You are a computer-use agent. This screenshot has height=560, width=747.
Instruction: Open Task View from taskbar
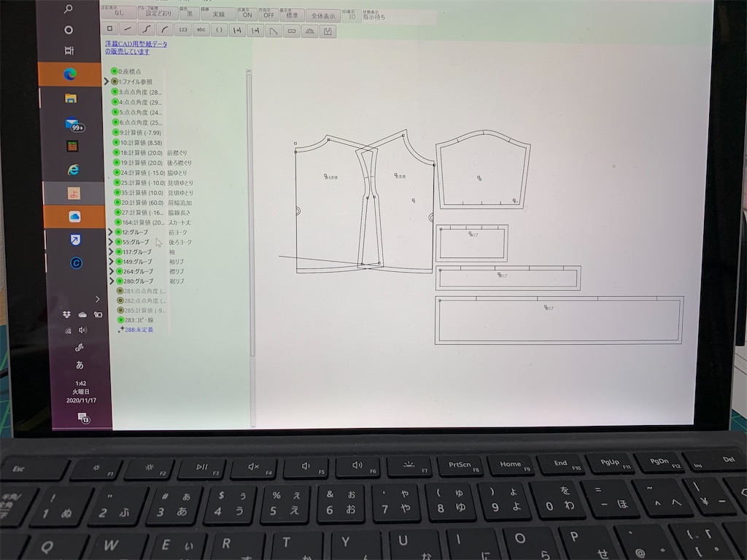click(69, 50)
